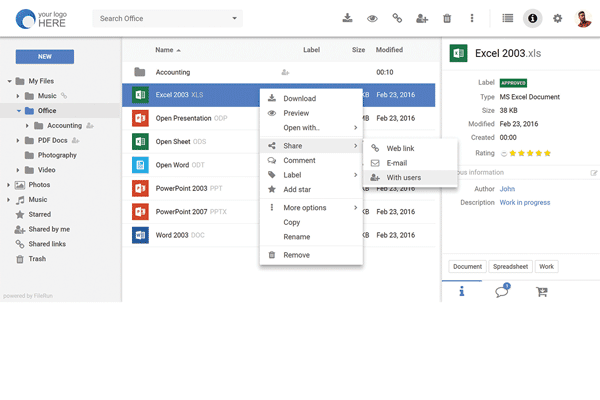Click the Open Word ODT file icon

140,165
